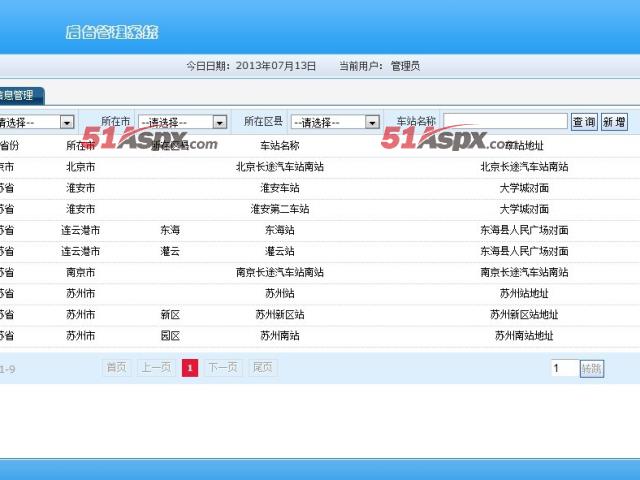Click 上一页 previous page link

pos(155,368)
